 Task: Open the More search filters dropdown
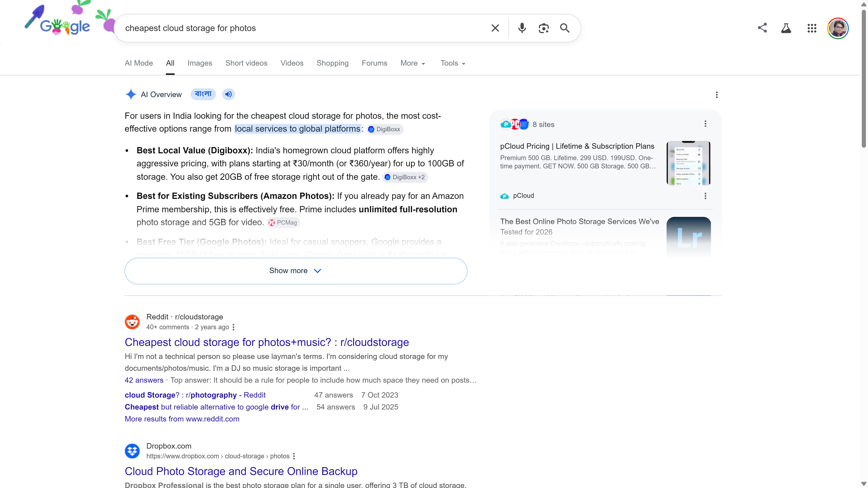coord(413,63)
